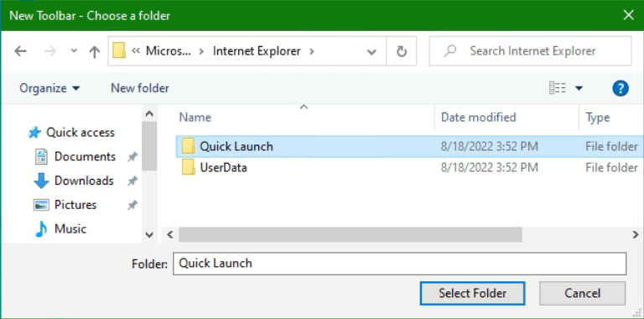Screen dimensions: 644x319
Task: Change view with the view icon
Action: (558, 88)
